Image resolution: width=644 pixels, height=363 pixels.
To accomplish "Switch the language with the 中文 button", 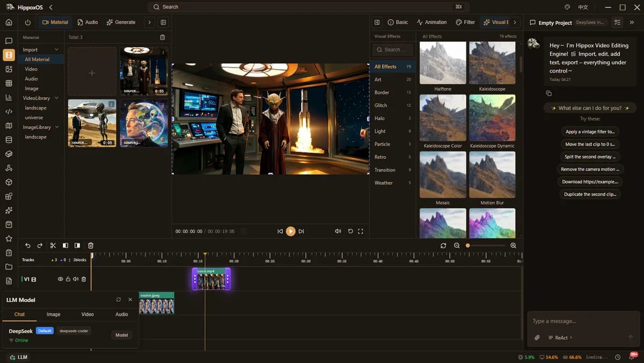I will [x=583, y=7].
